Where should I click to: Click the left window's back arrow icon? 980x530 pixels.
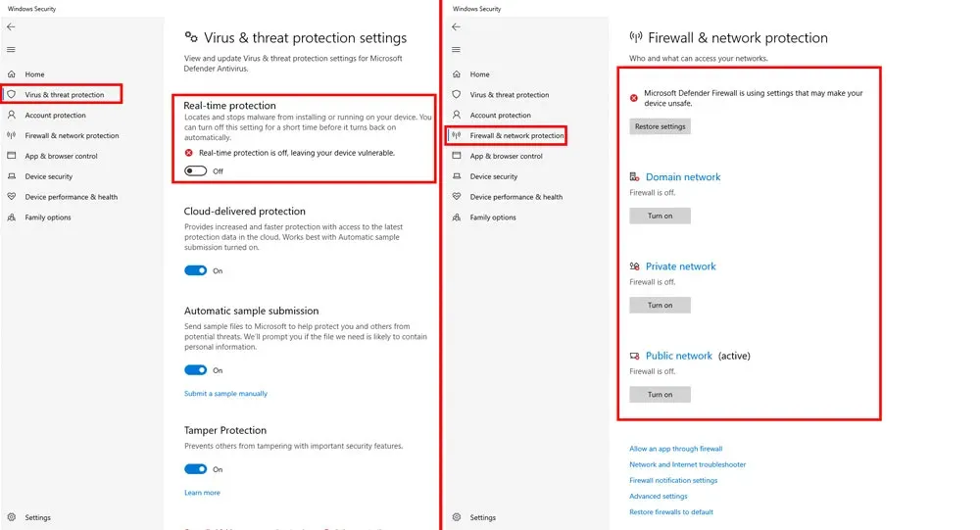point(11,26)
